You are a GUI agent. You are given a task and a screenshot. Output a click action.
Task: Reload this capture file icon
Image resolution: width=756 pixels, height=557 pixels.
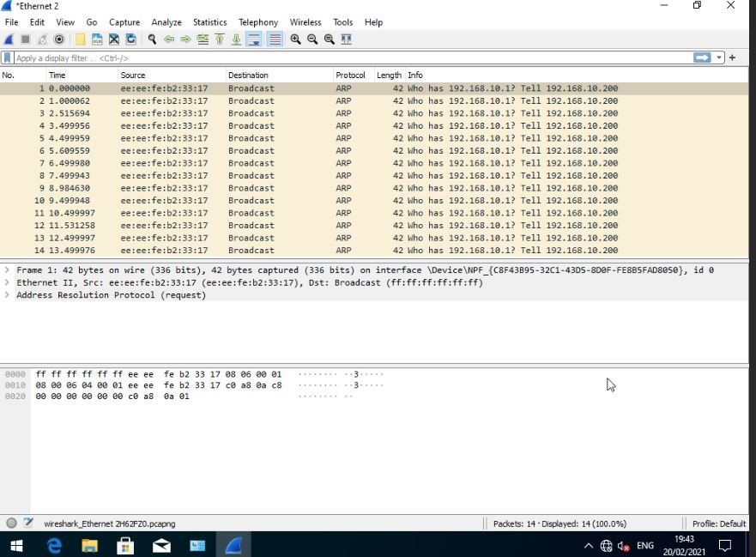(x=130, y=39)
